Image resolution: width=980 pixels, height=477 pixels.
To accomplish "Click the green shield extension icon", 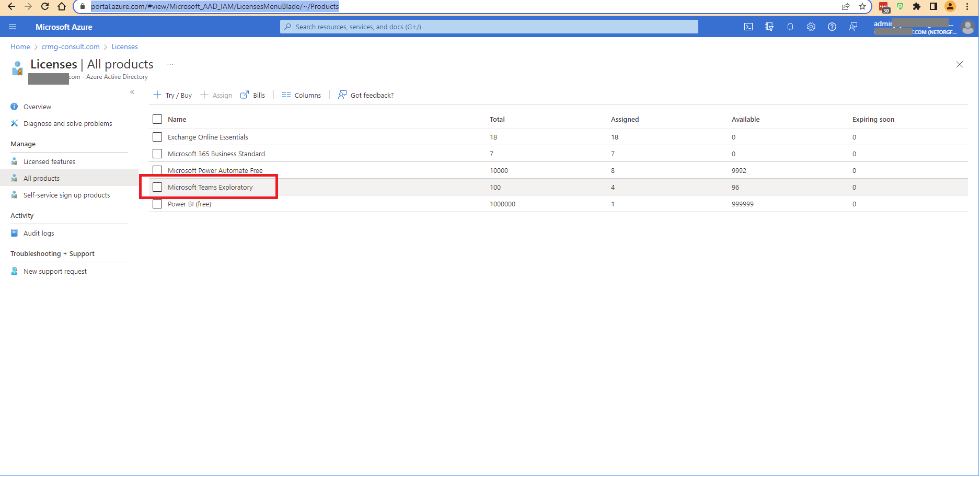I will tap(900, 6).
